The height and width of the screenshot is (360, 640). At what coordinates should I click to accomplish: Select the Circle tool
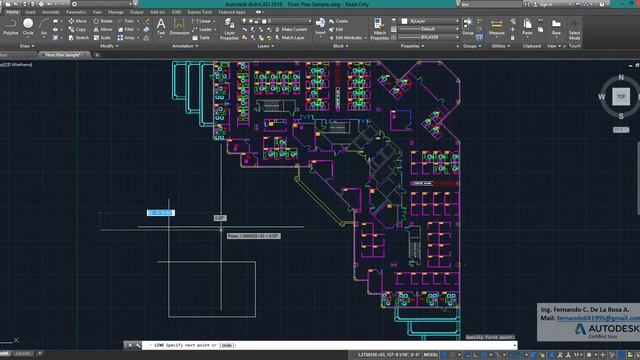(28, 27)
